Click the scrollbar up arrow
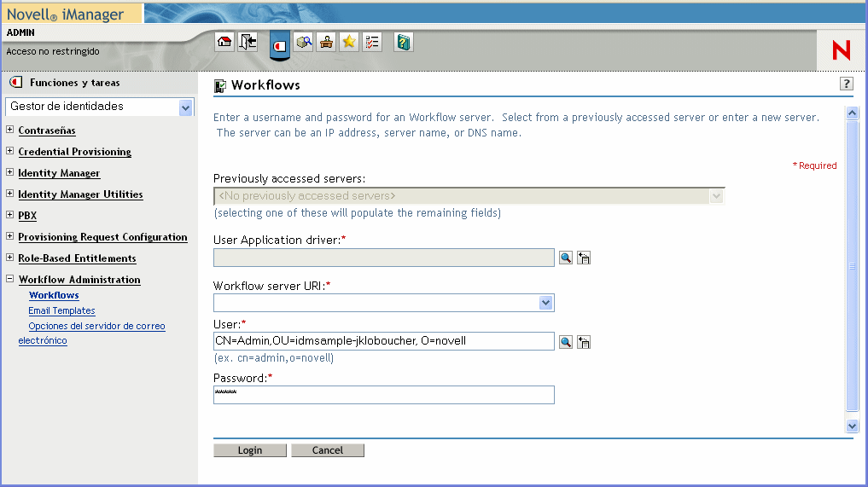868x487 pixels. click(x=853, y=113)
